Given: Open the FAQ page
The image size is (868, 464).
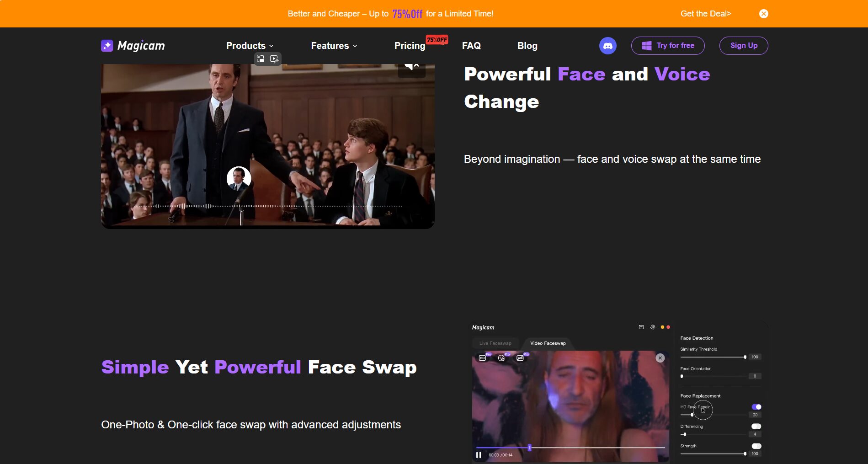Looking at the screenshot, I should [x=471, y=46].
